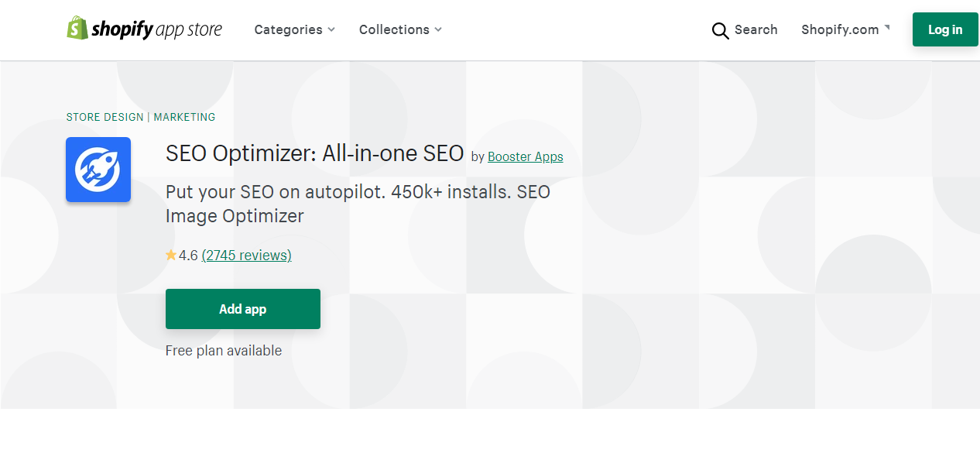Screen dimensions: 980x453
Task: Click the SEO Optimizer rocket app icon
Action: point(98,170)
